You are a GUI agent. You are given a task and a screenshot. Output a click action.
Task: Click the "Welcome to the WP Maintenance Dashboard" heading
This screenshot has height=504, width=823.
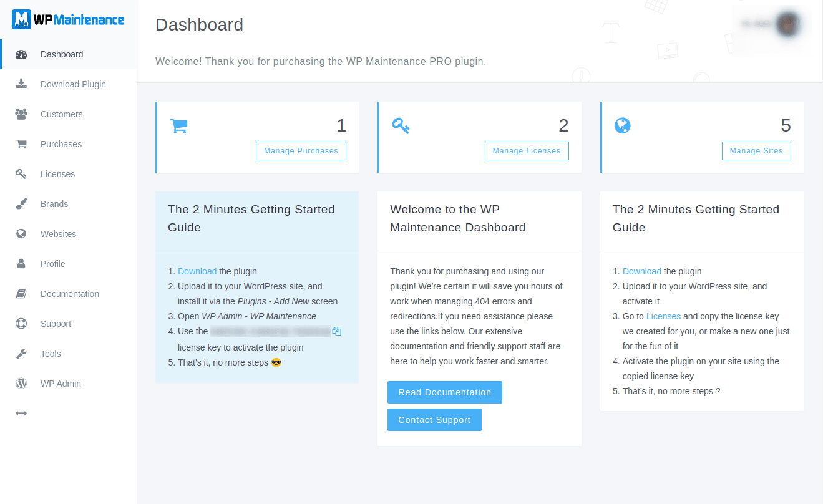tap(458, 218)
